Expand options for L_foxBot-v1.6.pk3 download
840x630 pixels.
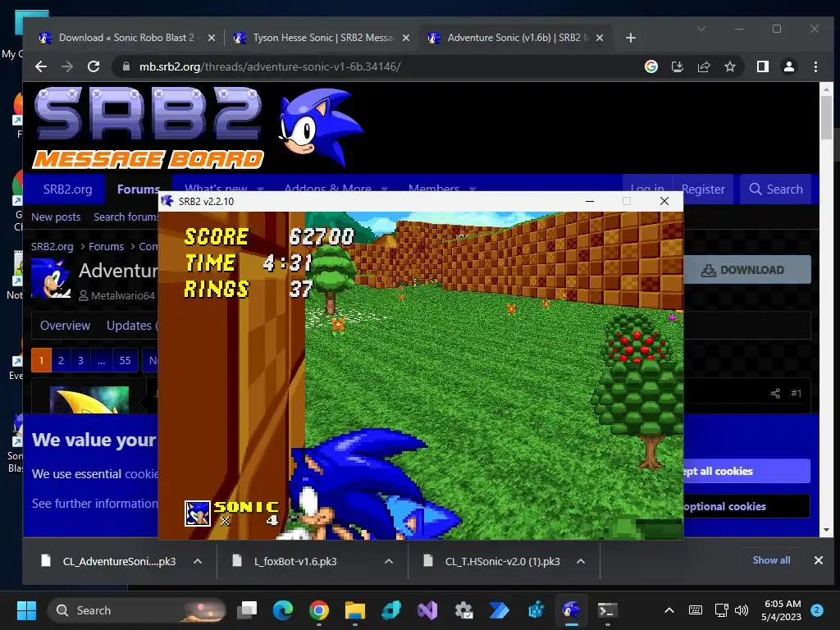pyautogui.click(x=389, y=561)
